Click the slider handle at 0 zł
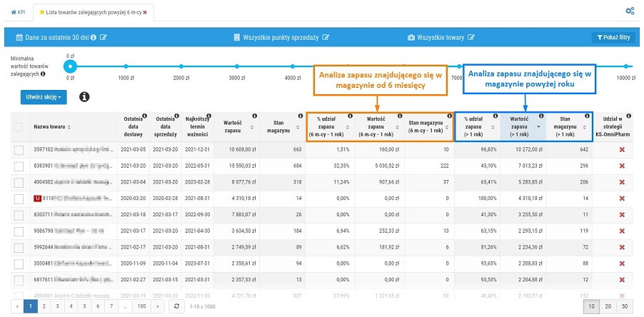 tap(71, 66)
